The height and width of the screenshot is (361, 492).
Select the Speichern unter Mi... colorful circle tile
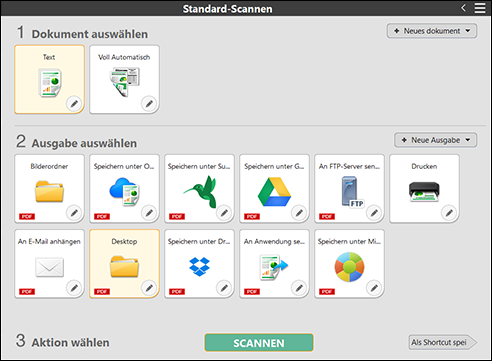click(349, 264)
